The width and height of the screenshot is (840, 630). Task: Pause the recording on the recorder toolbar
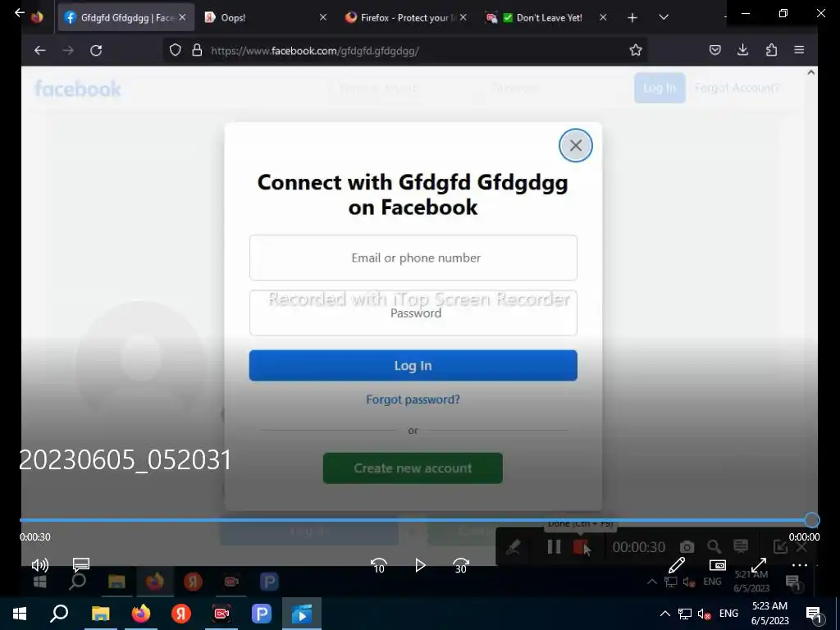point(554,546)
